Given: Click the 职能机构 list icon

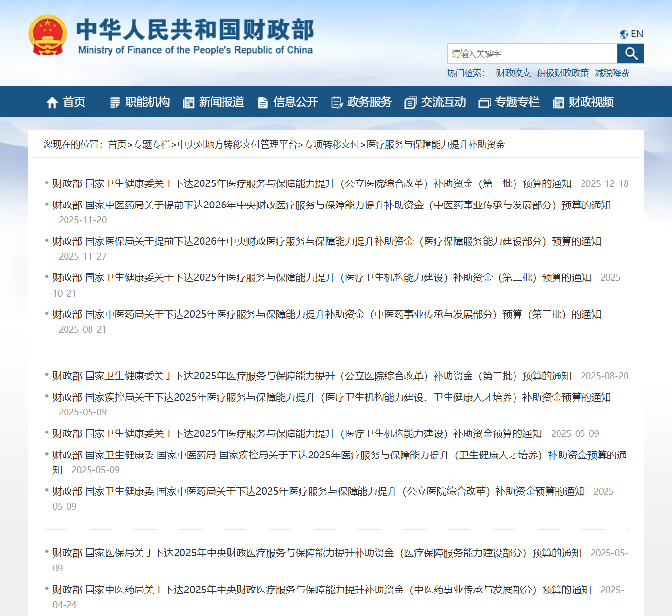Looking at the screenshot, I should tap(115, 102).
